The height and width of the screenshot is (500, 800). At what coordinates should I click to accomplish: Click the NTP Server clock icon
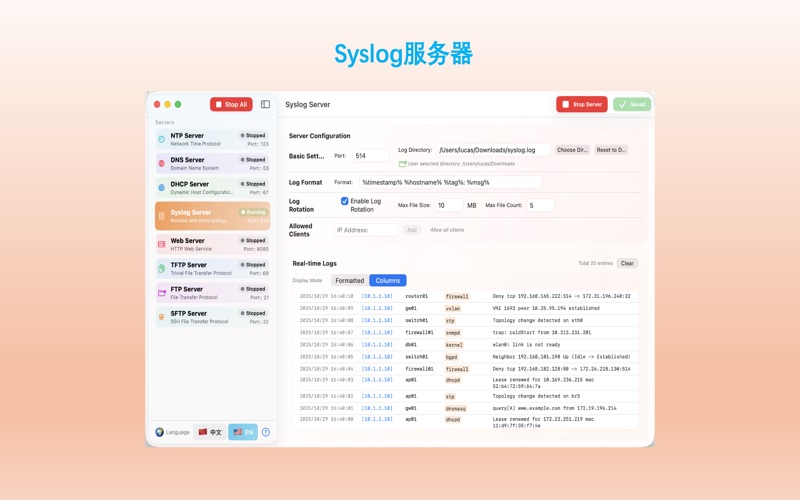(x=161, y=139)
